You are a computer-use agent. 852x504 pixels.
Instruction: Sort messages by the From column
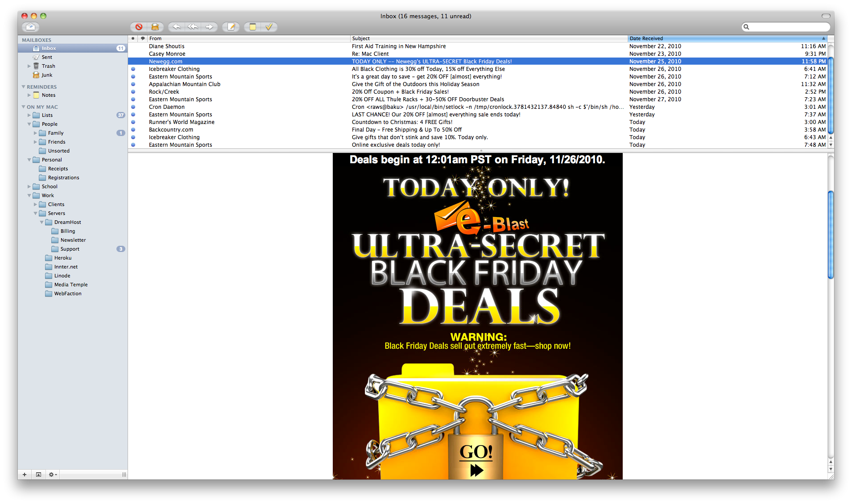tap(248, 38)
